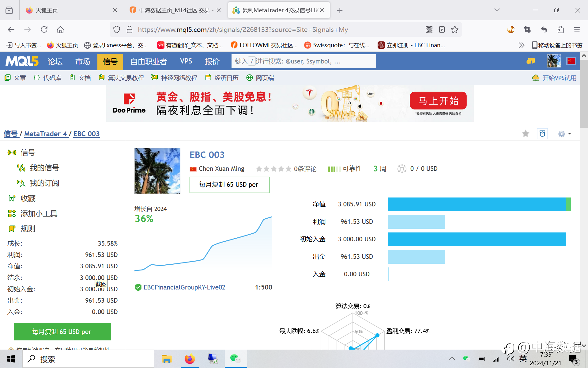Open a new browser tab
The height and width of the screenshot is (368, 588).
[x=340, y=10]
